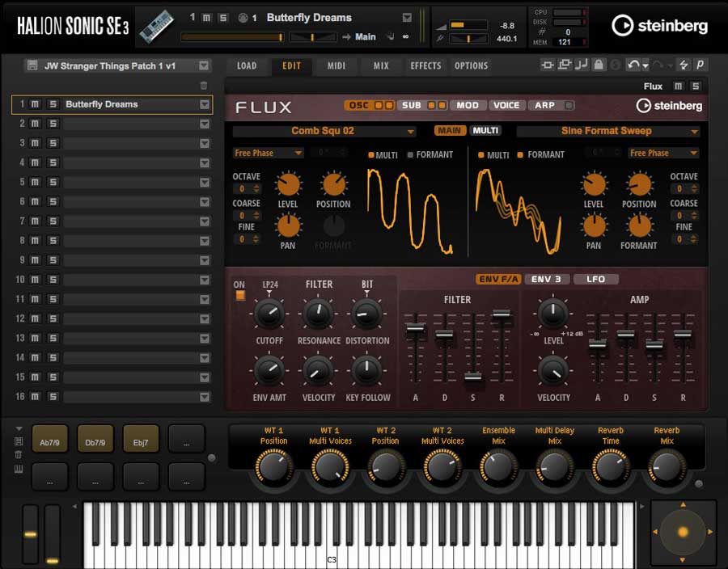
Task: Open the VOICE page button
Action: click(506, 105)
